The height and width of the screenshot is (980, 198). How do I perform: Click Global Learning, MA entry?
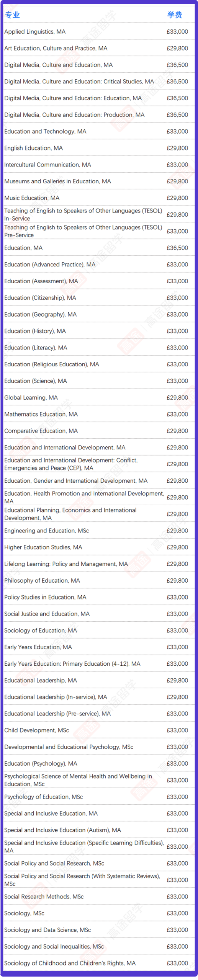click(x=99, y=397)
